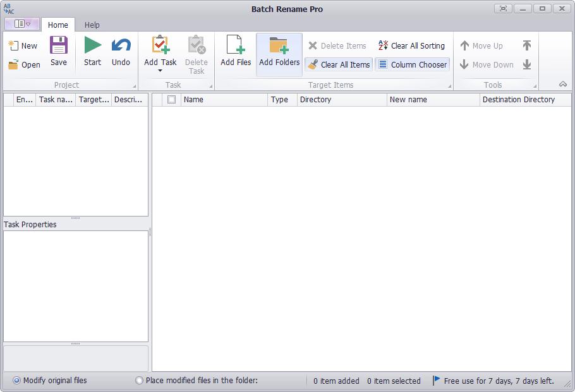Tick the select-all checkbox in Name header
Image resolution: width=575 pixels, height=392 pixels.
click(171, 99)
